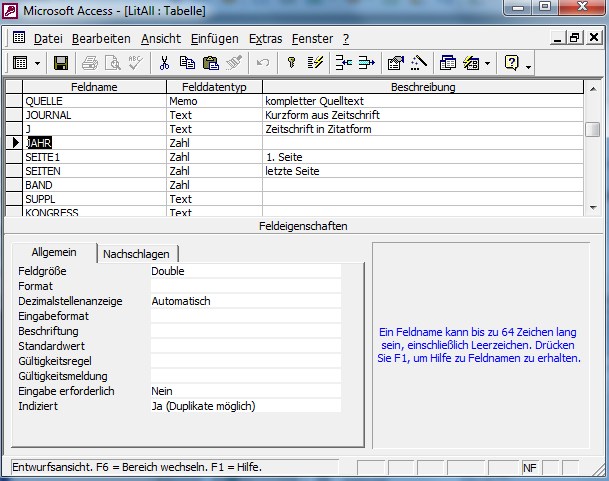Image resolution: width=609 pixels, height=481 pixels.
Task: Open the View button dropdown arrow
Action: tap(37, 63)
